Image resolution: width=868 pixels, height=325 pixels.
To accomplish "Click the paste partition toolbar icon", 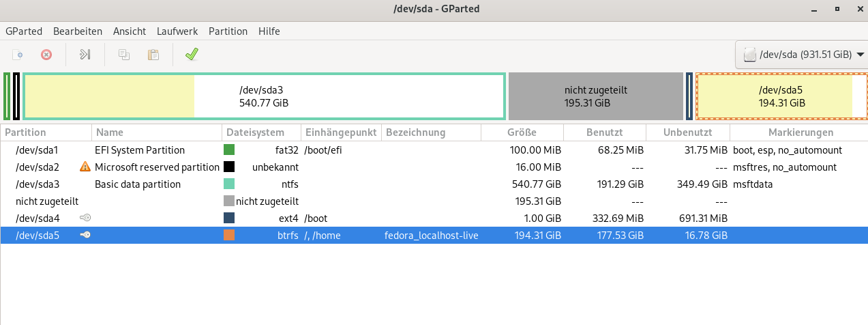I will click(153, 54).
